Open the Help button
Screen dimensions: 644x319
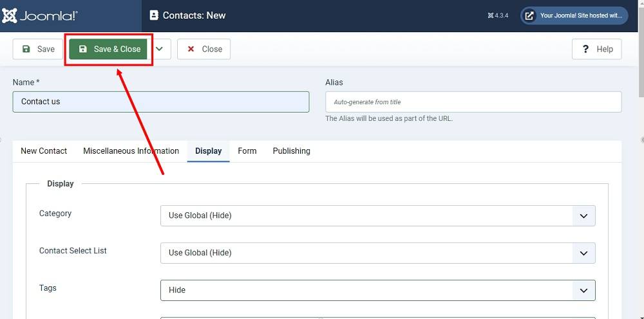coord(597,50)
